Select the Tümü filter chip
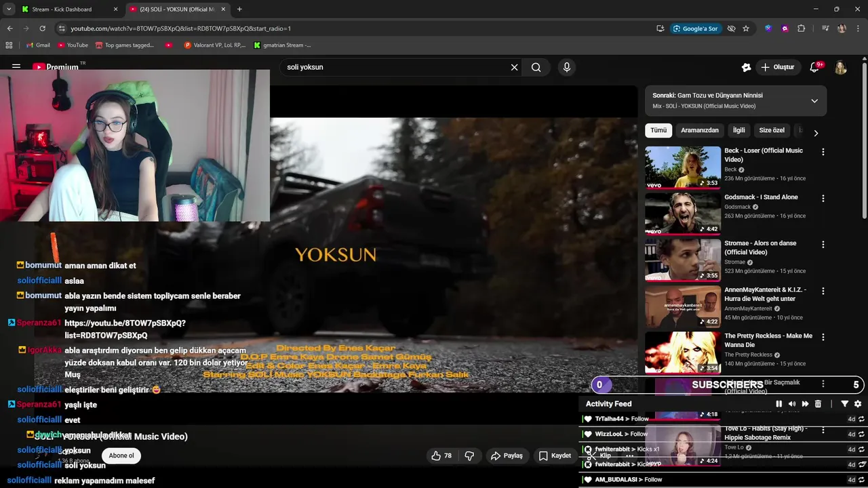868x488 pixels. [658, 130]
